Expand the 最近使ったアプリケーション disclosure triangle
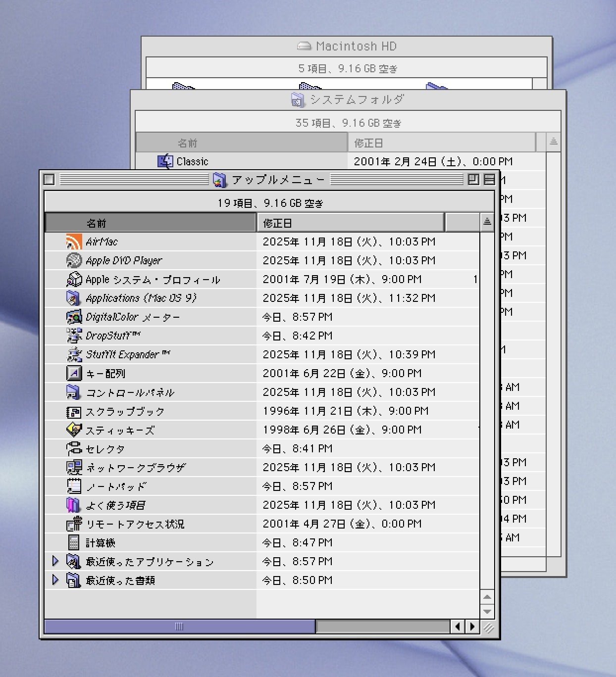The height and width of the screenshot is (677, 616). tap(55, 561)
